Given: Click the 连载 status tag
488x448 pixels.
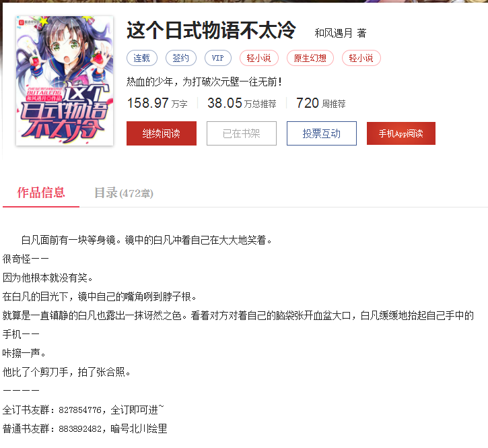Looking at the screenshot, I should pyautogui.click(x=142, y=58).
